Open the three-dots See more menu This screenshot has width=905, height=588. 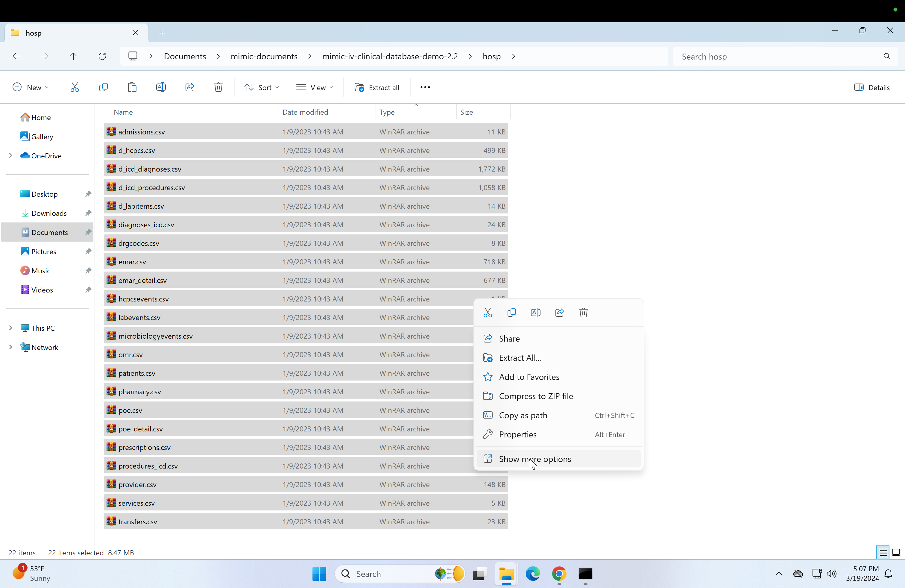pyautogui.click(x=425, y=87)
